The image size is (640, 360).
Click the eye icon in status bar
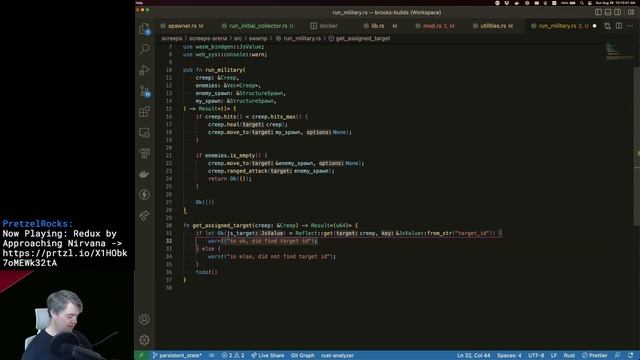[212, 356]
